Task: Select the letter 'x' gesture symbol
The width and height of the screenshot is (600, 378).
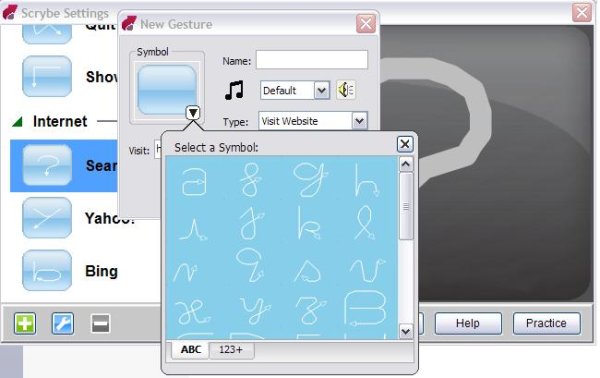Action: (x=193, y=312)
